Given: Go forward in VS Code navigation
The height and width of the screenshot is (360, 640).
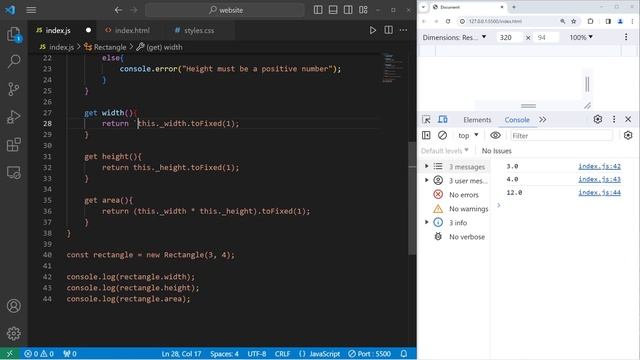Looking at the screenshot, I should (134, 10).
